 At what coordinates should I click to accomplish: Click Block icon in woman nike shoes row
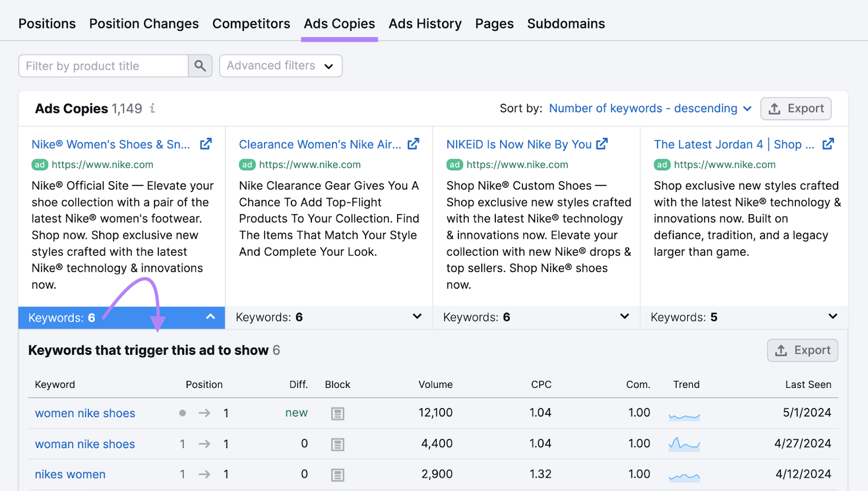337,445
